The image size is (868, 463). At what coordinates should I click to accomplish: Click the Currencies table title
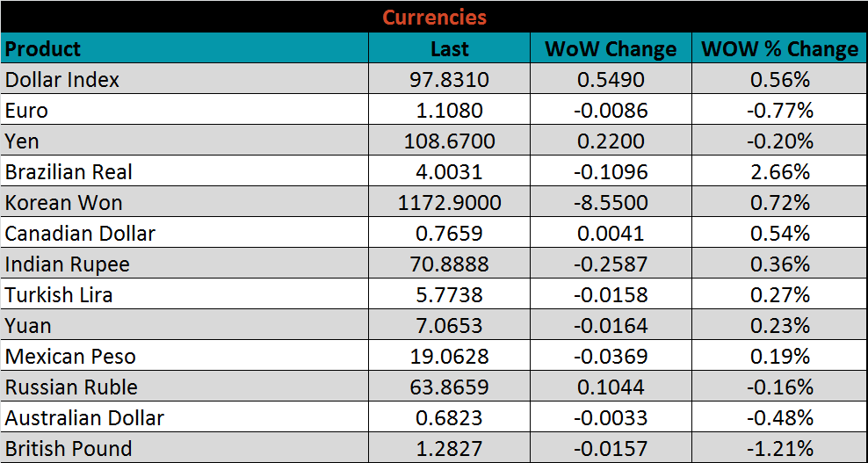pos(434,17)
